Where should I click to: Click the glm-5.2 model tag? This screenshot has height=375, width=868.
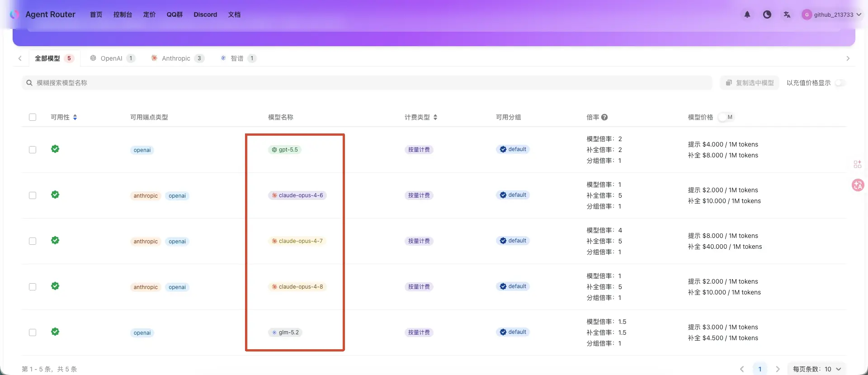tap(285, 332)
